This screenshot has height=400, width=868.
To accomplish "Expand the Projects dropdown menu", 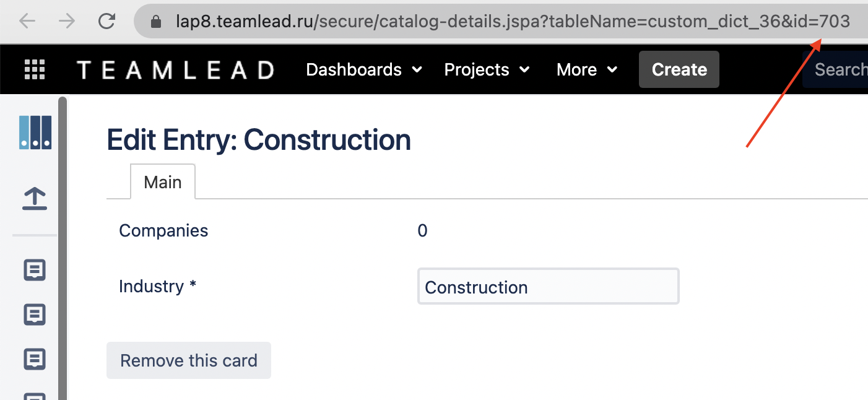I will coord(487,69).
